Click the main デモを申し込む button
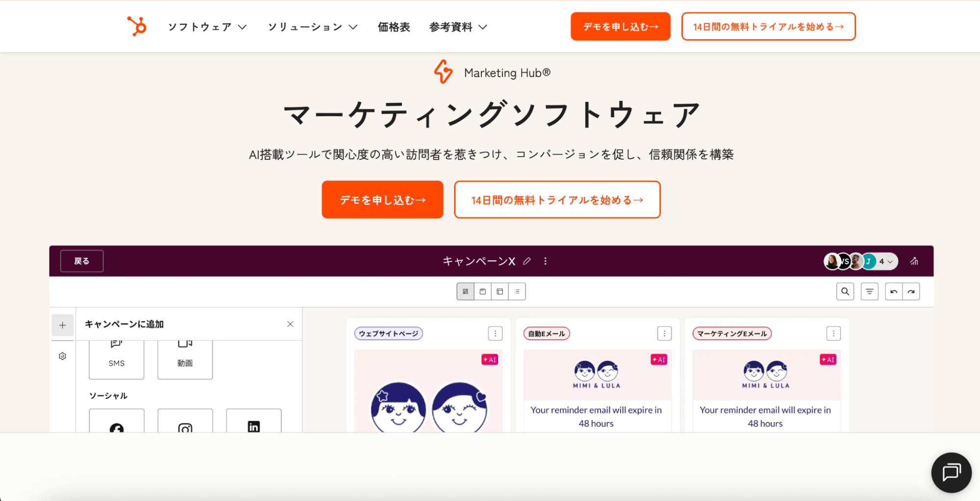The width and height of the screenshot is (980, 501). 382,200
